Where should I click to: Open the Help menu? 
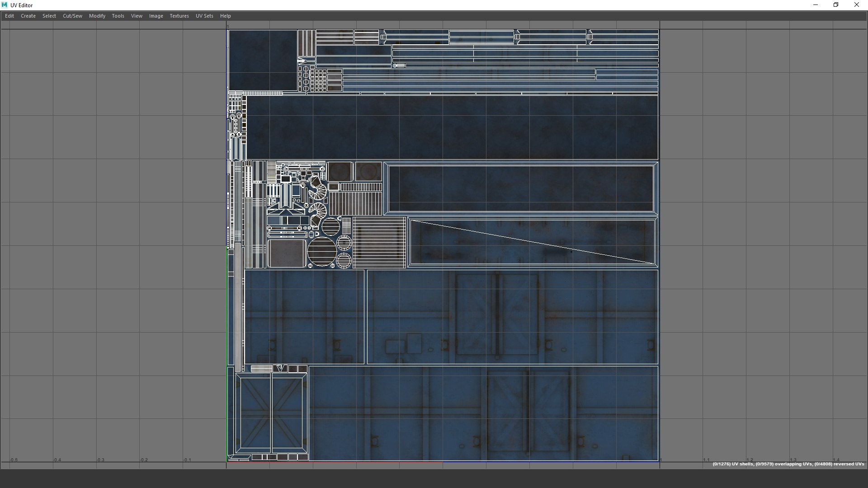tap(225, 16)
